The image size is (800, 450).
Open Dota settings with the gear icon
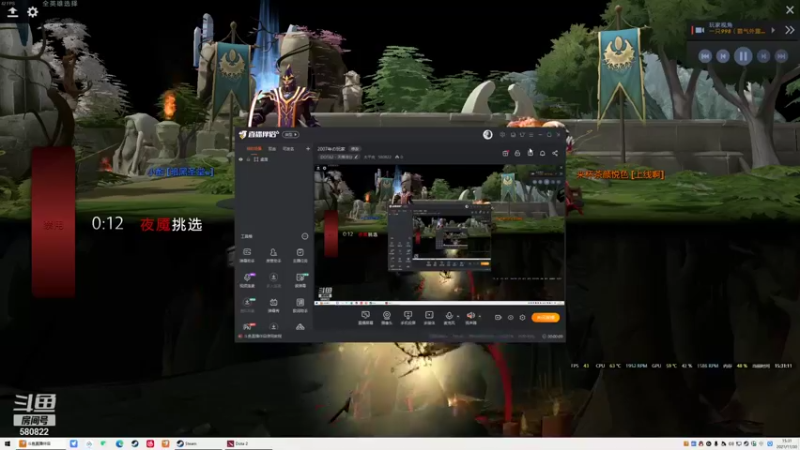pyautogui.click(x=33, y=12)
